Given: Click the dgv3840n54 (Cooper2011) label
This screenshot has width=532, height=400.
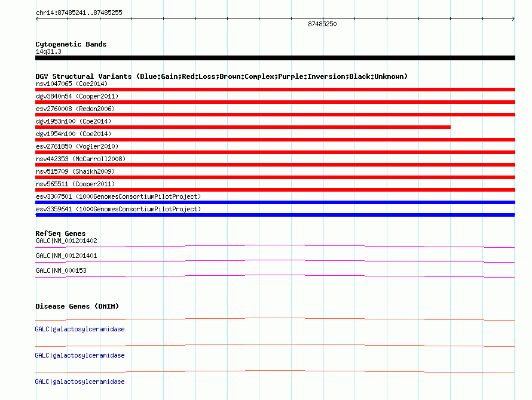Looking at the screenshot, I should pos(77,96).
